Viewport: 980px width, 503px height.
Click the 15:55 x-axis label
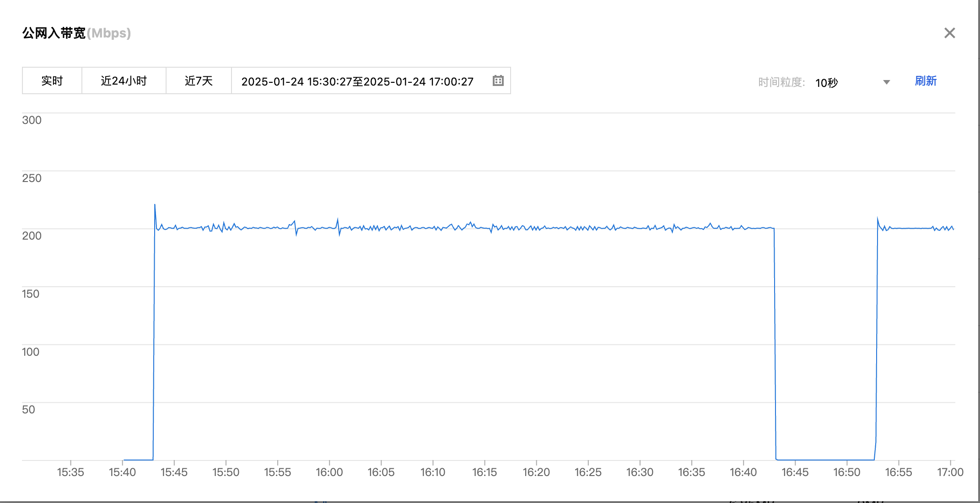277,472
